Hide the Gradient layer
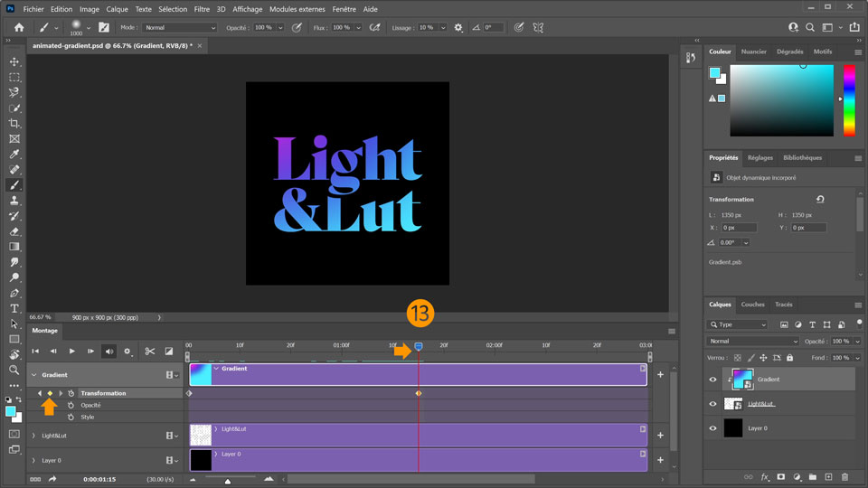Viewport: 868px width, 488px height. pos(713,380)
